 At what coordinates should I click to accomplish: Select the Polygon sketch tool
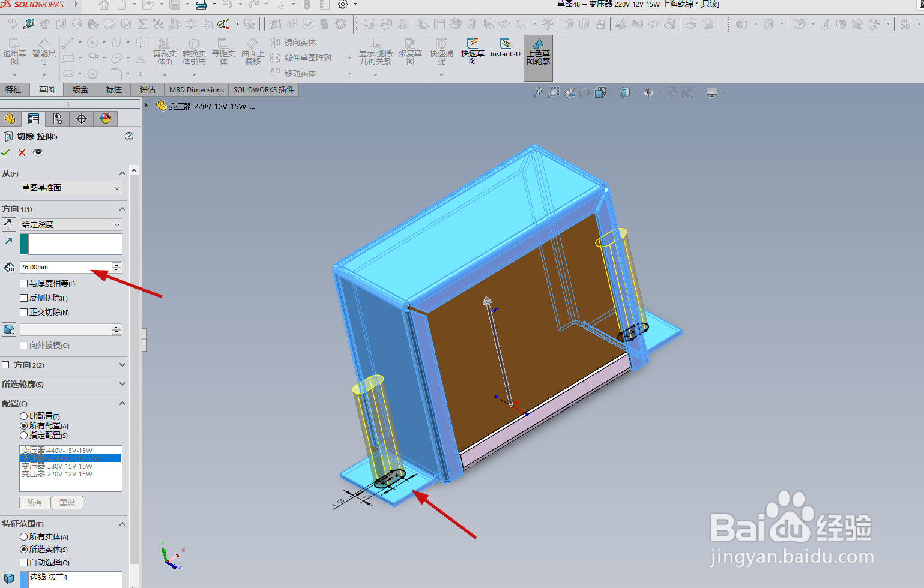point(92,74)
